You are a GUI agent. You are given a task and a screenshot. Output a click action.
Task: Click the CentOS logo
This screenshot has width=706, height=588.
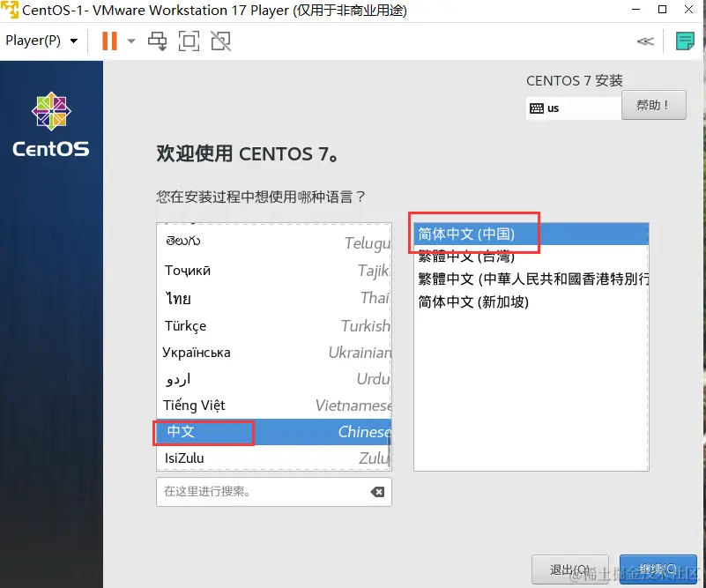(51, 124)
